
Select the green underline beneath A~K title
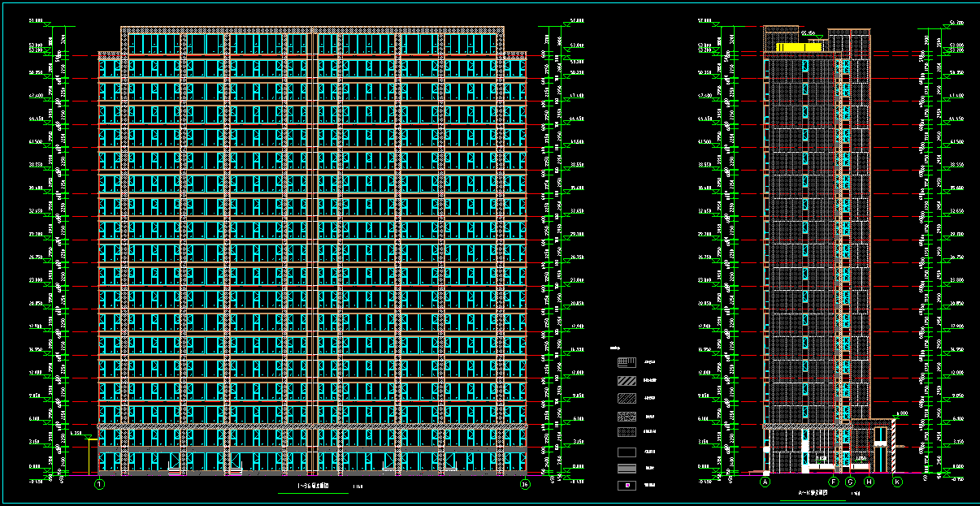813,501
